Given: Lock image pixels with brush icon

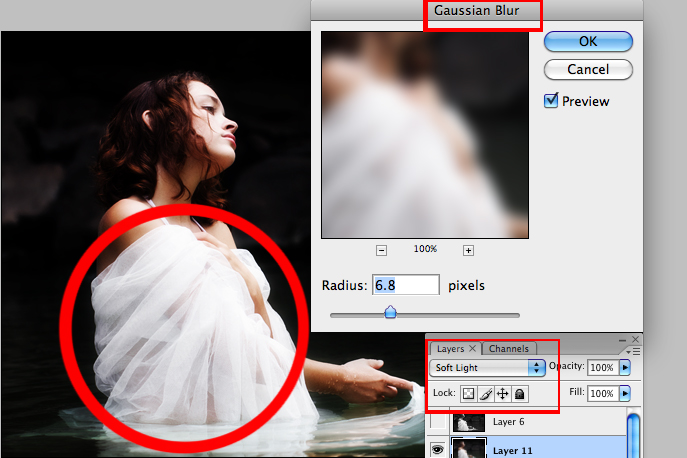Looking at the screenshot, I should click(485, 394).
